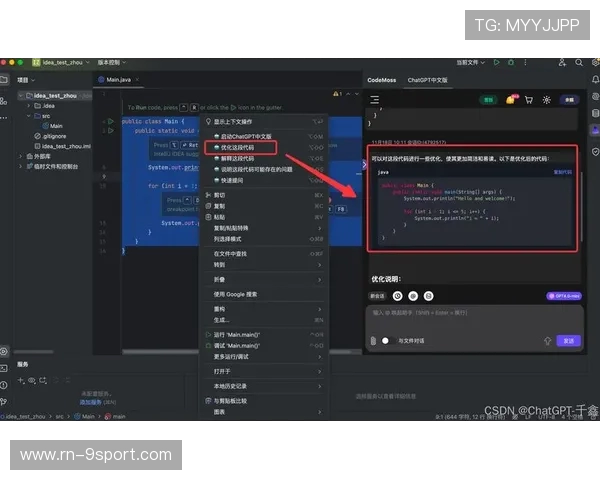Click the paperclip attachment icon in chat input
Viewport: 600px width, 480px height.
click(373, 340)
